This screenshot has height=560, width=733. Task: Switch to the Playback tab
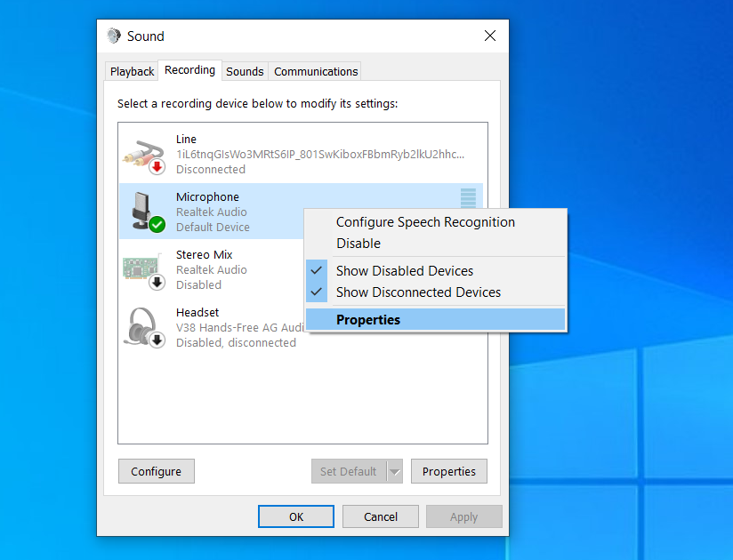(131, 71)
